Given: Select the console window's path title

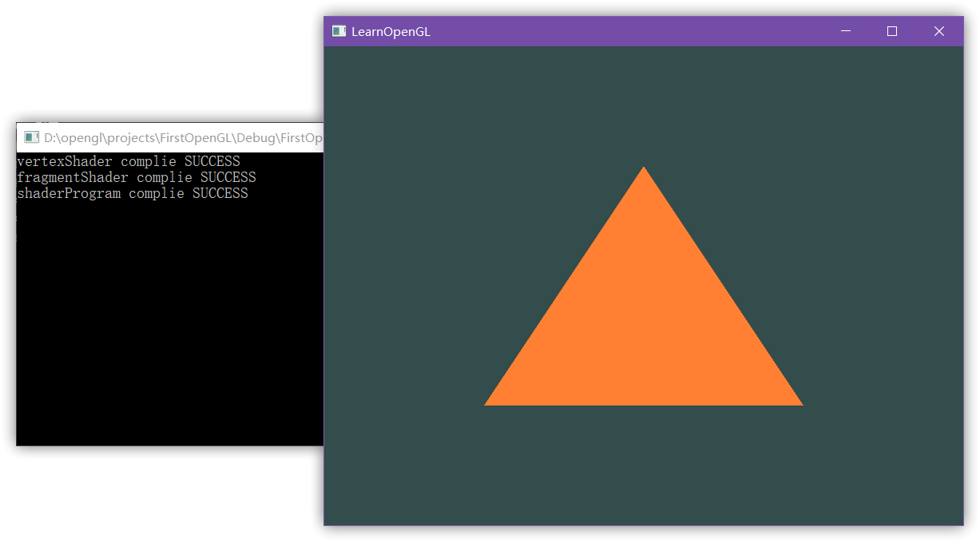Looking at the screenshot, I should (x=183, y=138).
